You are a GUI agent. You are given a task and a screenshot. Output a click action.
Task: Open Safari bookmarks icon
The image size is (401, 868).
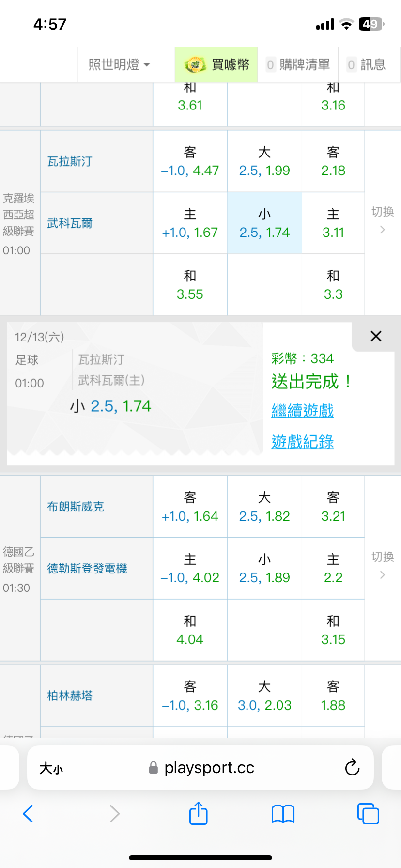[x=283, y=814]
